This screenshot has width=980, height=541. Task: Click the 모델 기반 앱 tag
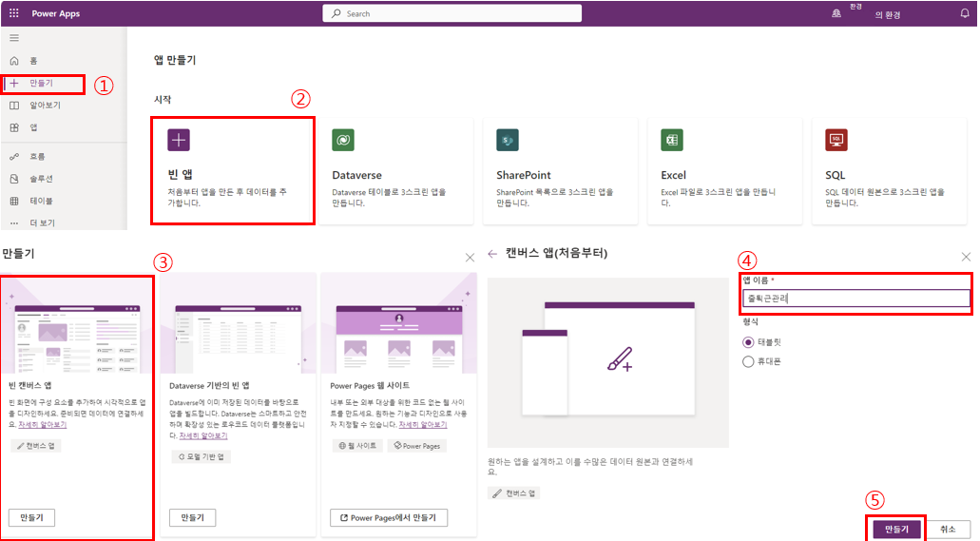pos(202,456)
